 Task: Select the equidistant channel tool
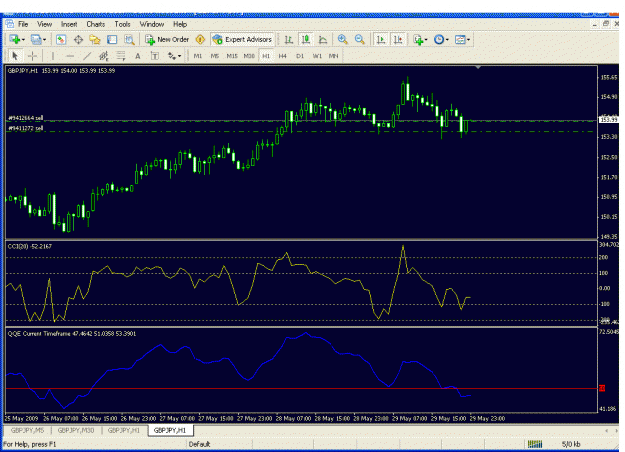point(104,56)
